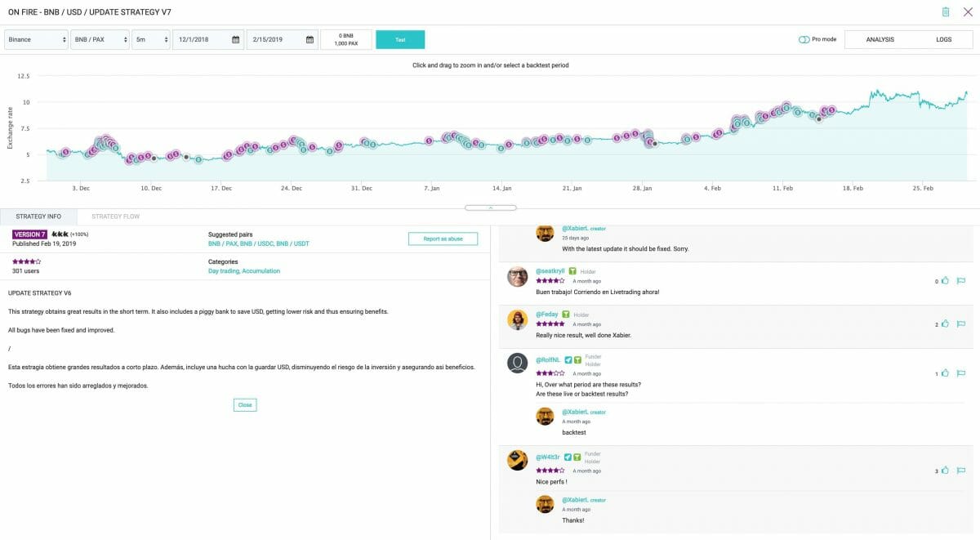Screen dimensions: 980x540
Task: Flag @RolfNL's review comment
Action: coord(961,373)
